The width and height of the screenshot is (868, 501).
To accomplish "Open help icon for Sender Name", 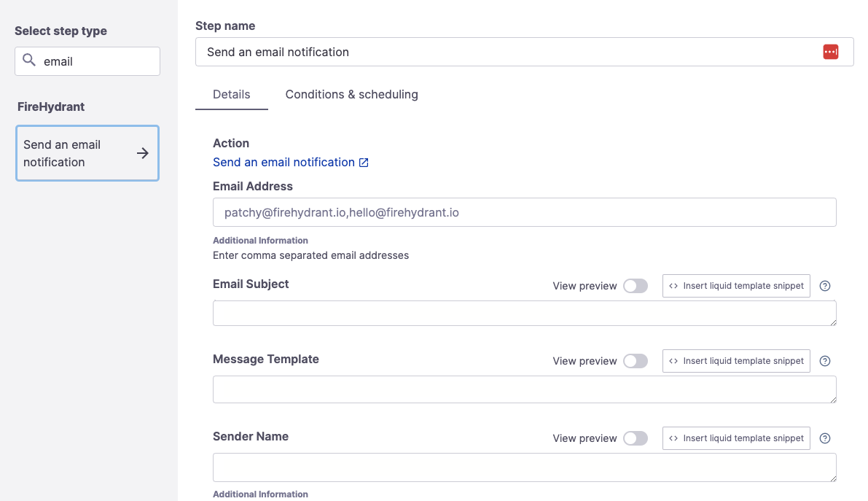I will coord(825,438).
